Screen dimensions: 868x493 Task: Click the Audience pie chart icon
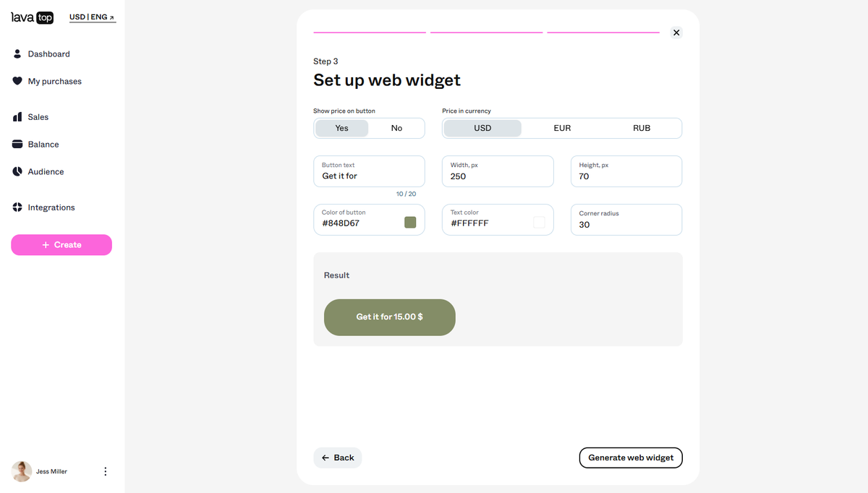coord(17,171)
